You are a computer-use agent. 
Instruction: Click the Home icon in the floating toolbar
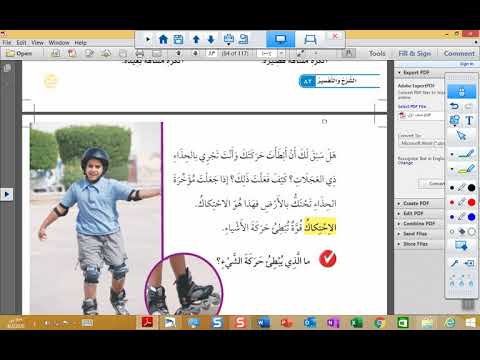point(163,39)
